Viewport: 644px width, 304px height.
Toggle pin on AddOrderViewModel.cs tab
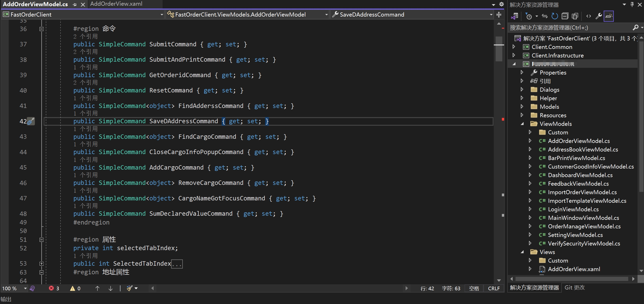[x=75, y=4]
